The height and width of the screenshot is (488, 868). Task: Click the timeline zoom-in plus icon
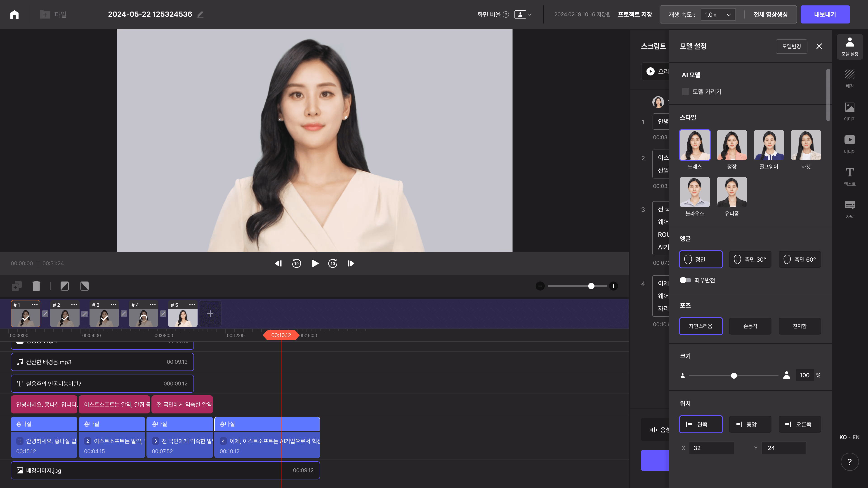(x=613, y=286)
